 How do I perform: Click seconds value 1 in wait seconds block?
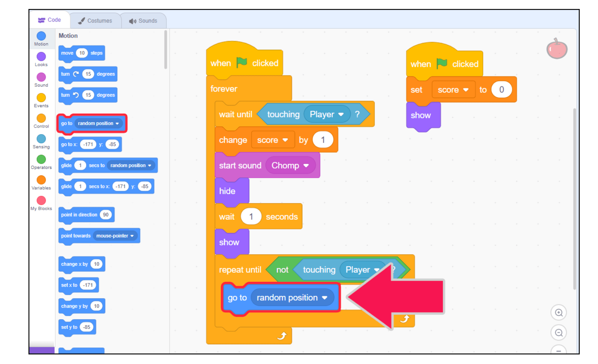click(x=251, y=216)
